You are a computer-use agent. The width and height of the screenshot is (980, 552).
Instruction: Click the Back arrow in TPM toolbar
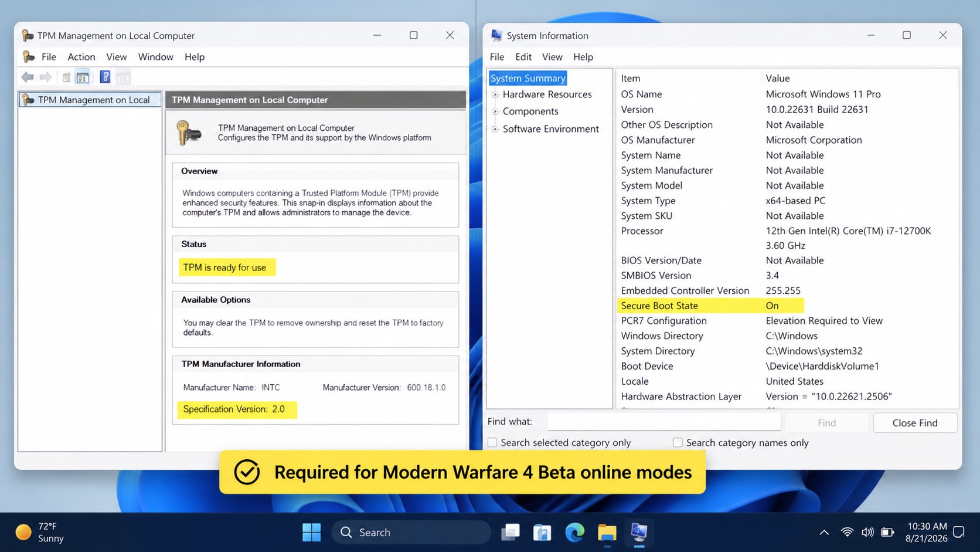point(28,77)
